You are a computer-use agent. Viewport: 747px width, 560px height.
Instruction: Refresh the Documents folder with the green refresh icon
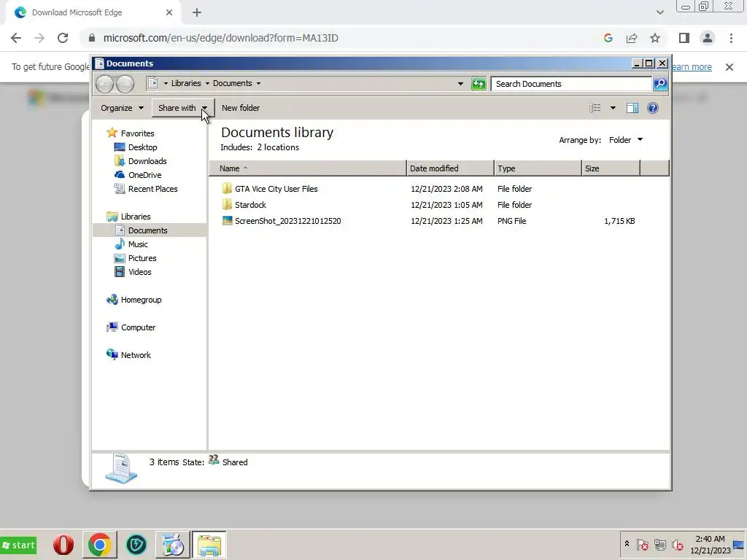479,84
